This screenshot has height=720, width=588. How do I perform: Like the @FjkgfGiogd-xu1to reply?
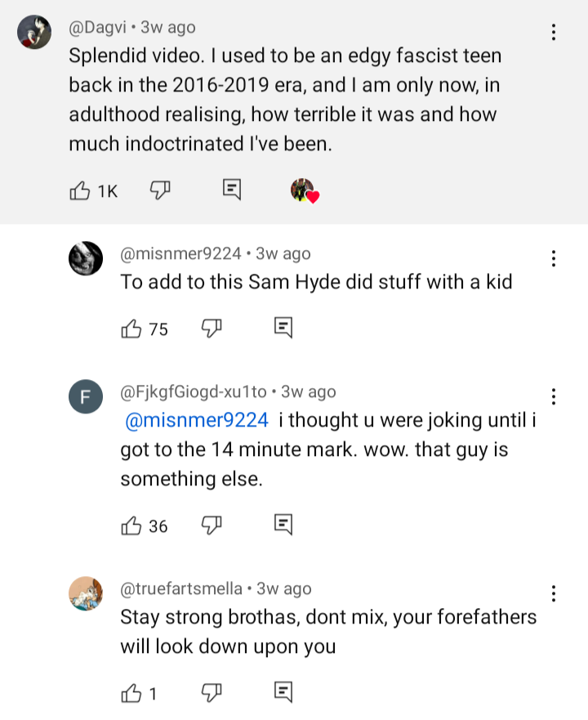pos(131,526)
